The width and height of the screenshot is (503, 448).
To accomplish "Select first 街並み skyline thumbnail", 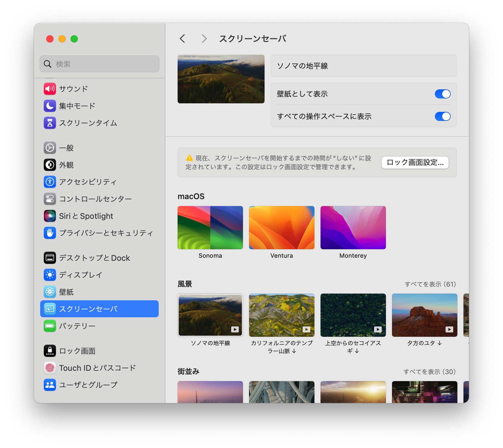I will [210, 392].
